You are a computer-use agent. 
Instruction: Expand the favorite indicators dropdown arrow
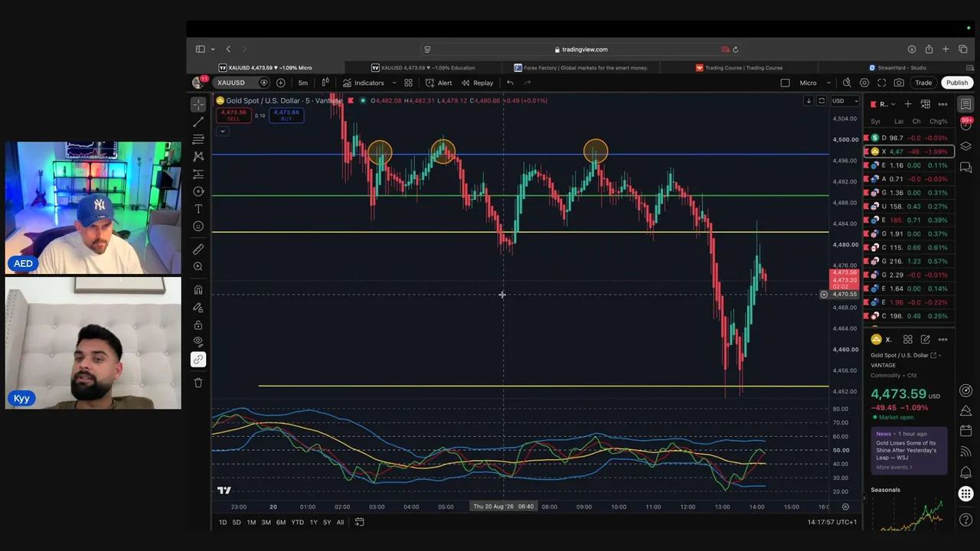tap(394, 83)
